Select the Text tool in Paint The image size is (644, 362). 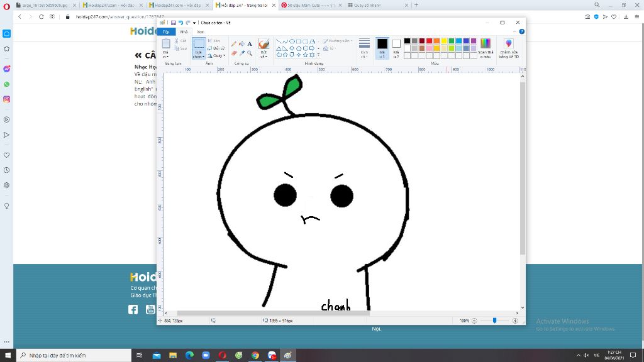point(249,44)
